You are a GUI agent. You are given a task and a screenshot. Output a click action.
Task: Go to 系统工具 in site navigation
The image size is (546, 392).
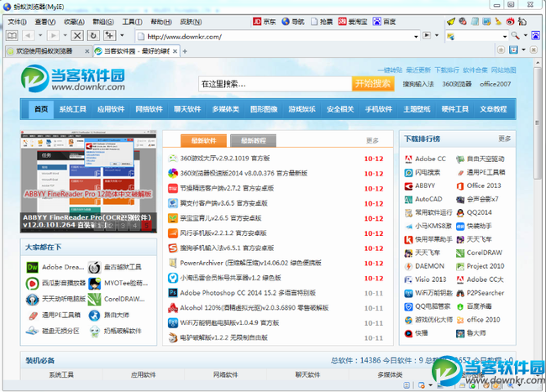[x=72, y=109]
